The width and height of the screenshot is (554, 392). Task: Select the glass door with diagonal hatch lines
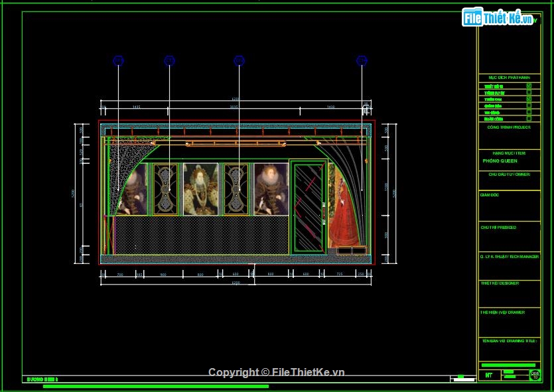[309, 207]
